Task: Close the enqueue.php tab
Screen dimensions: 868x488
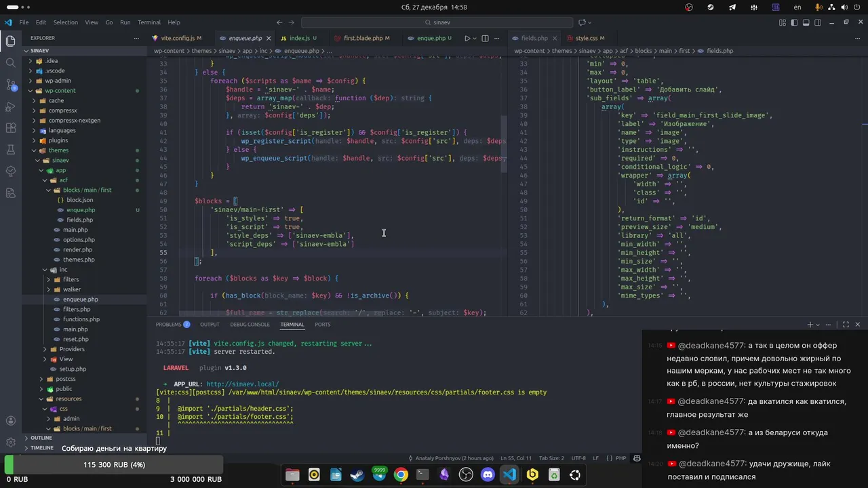Action: pos(269,38)
